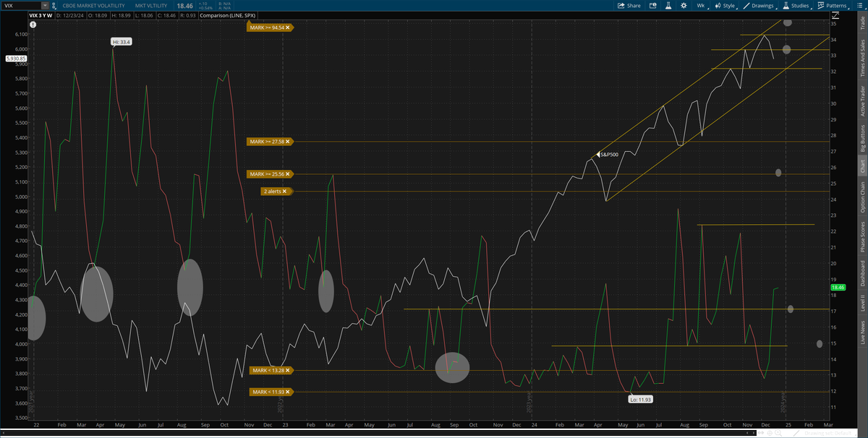Click the S&P500 chart label

click(x=610, y=155)
